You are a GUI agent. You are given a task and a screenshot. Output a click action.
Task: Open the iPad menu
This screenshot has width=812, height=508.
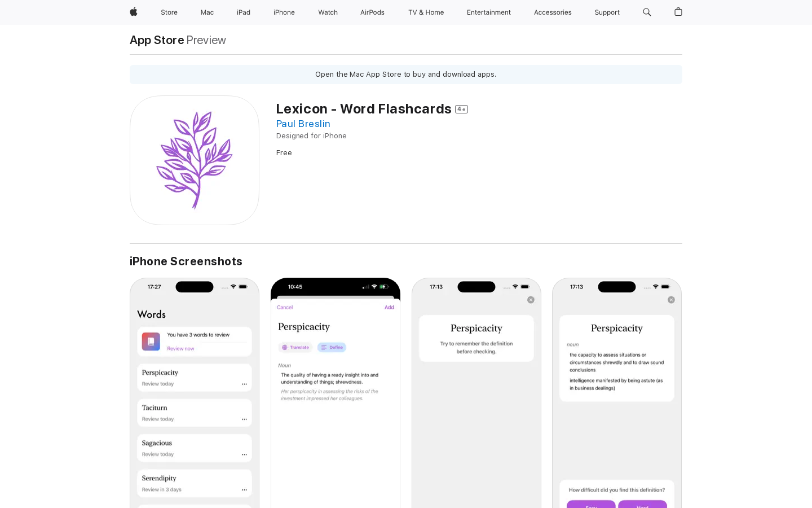pos(244,12)
